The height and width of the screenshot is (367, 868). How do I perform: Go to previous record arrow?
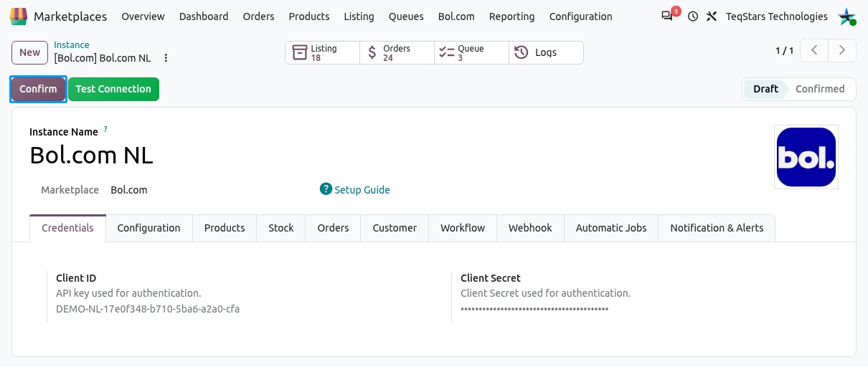[x=814, y=50]
